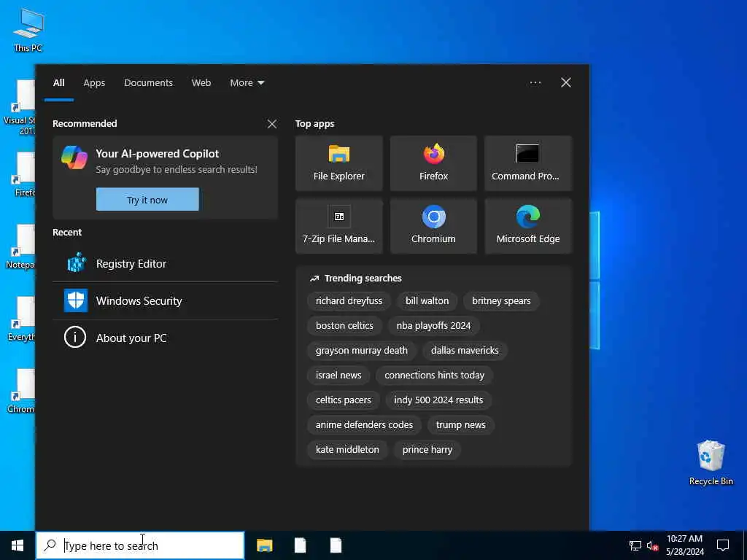Screen dimensions: 747x560
Task: Click the second blank document taskbar icon
Action: (x=336, y=545)
